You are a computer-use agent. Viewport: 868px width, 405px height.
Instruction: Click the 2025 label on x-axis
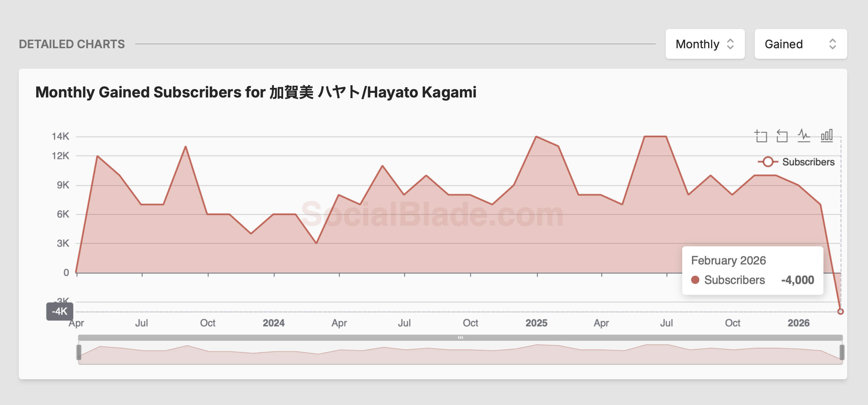pos(536,323)
